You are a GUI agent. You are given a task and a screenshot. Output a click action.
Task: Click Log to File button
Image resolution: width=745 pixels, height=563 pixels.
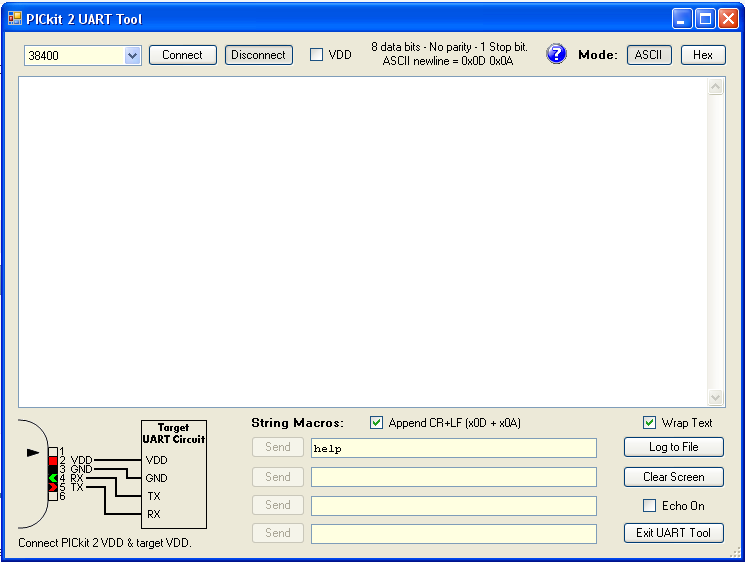[x=673, y=447]
